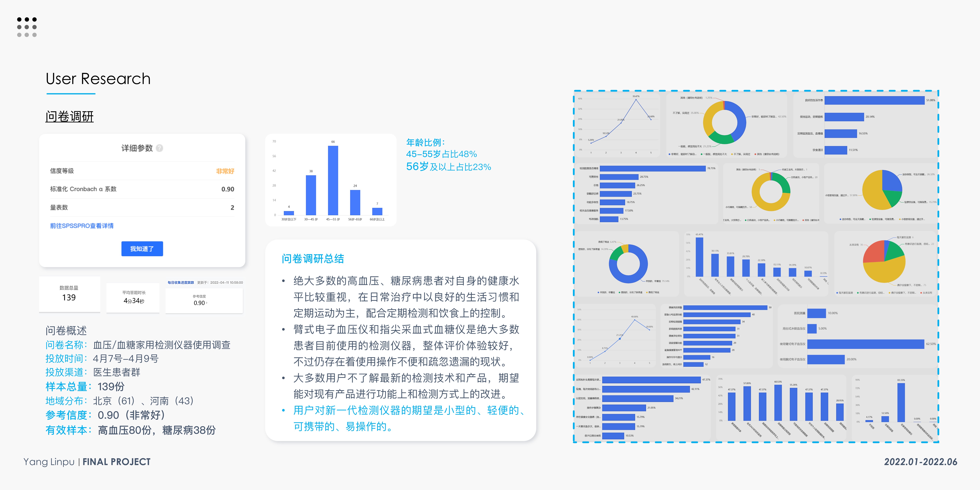The image size is (980, 490).
Task: Select the 问卷调研 section heading
Action: 70,117
